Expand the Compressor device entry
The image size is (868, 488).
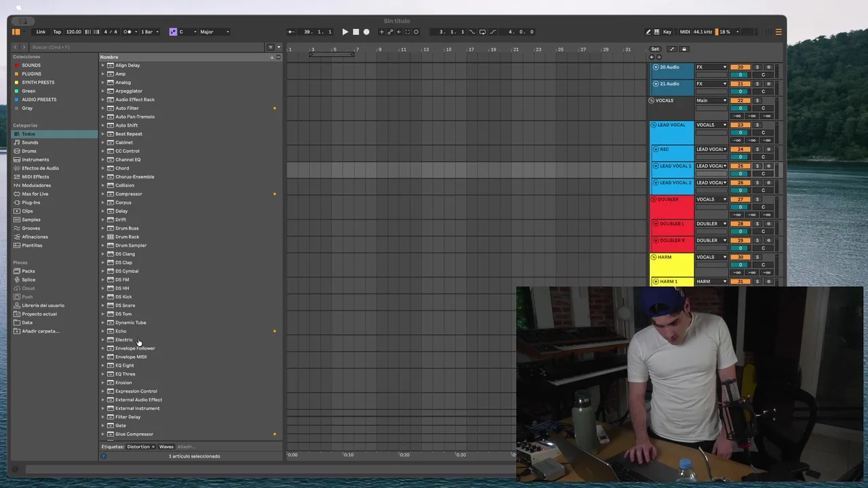(x=103, y=194)
